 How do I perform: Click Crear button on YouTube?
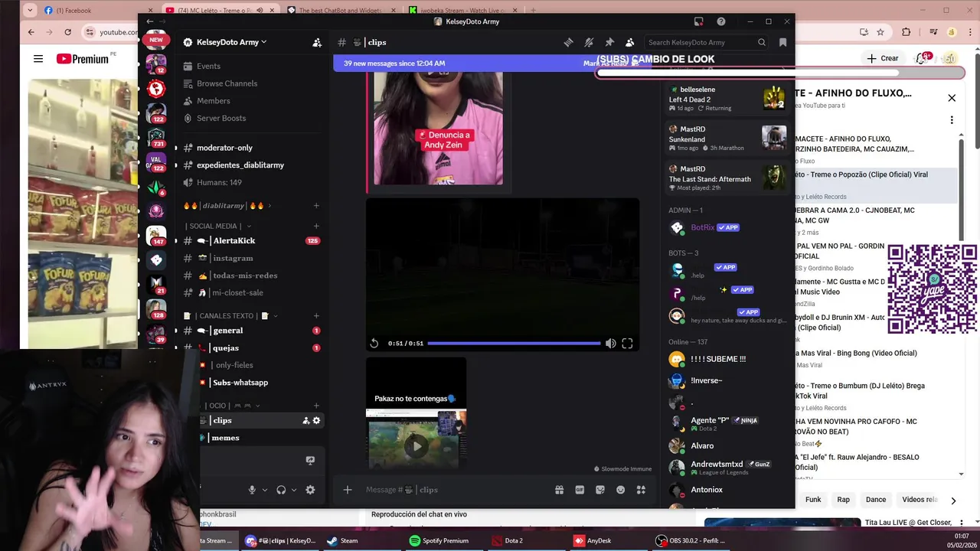881,58
